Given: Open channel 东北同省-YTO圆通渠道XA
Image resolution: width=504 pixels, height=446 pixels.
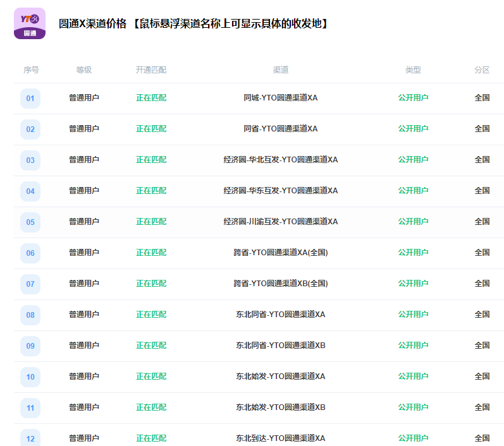Looking at the screenshot, I should (281, 315).
